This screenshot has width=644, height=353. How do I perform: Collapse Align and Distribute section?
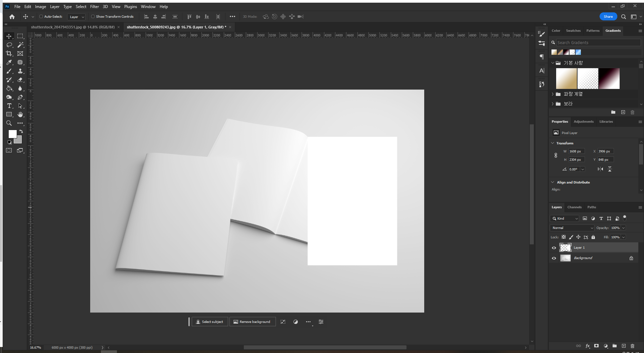coord(552,182)
